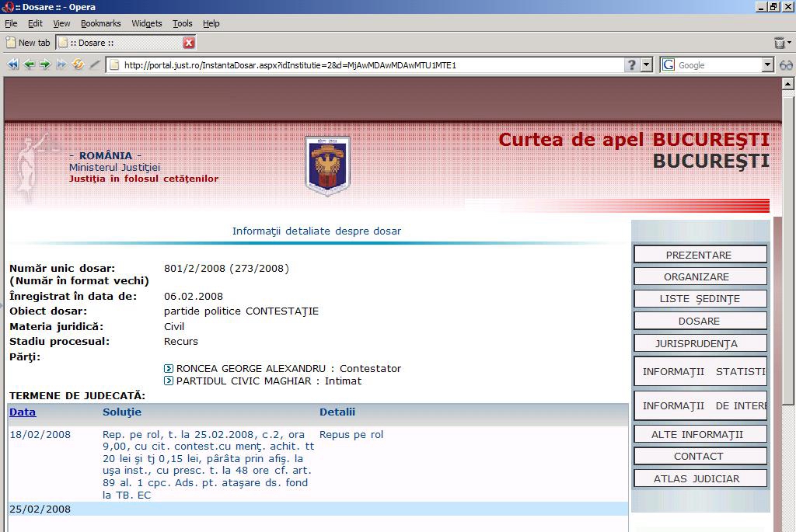The width and height of the screenshot is (796, 532).
Task: Click the Rewind navigation icon
Action: pos(12,64)
